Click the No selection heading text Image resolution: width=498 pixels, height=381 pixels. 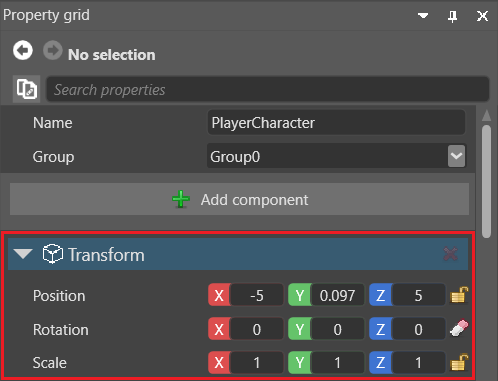click(x=112, y=55)
